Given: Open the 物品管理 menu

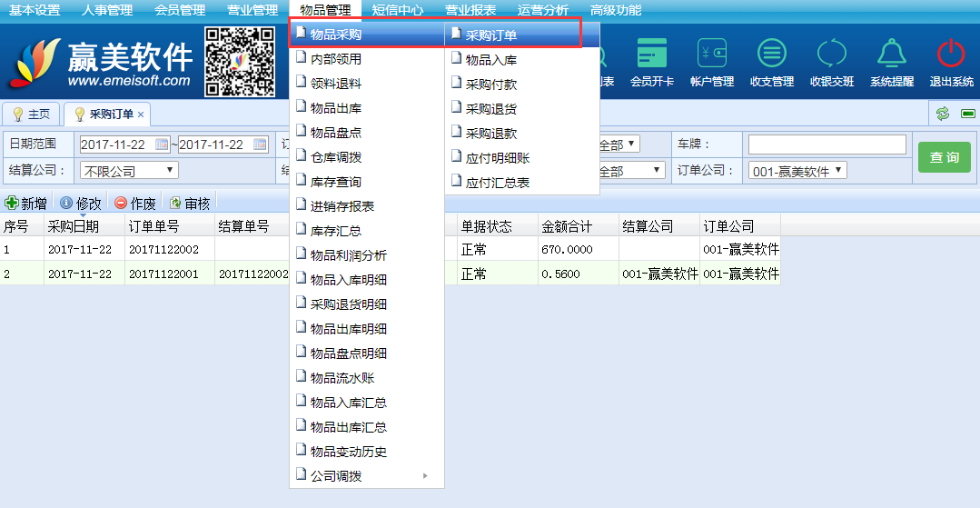Looking at the screenshot, I should coord(325,10).
